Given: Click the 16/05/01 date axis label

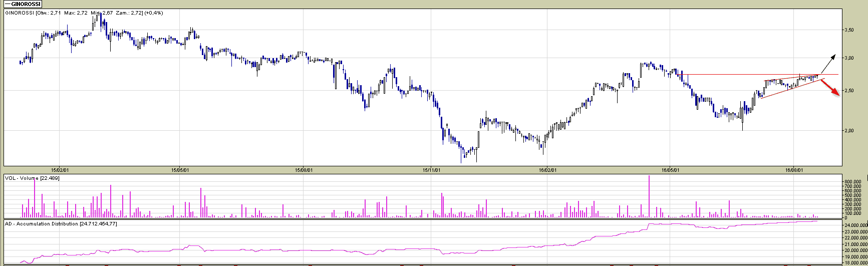Looking at the screenshot, I should (x=669, y=170).
